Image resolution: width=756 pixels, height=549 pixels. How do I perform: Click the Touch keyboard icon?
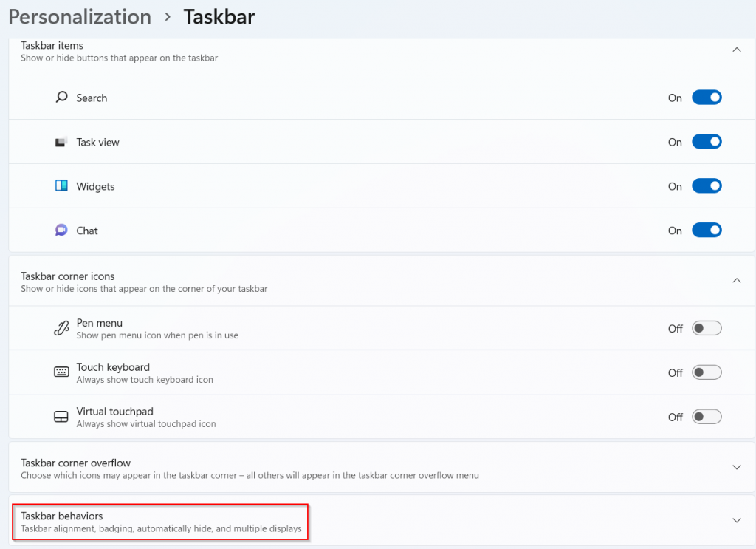61,372
